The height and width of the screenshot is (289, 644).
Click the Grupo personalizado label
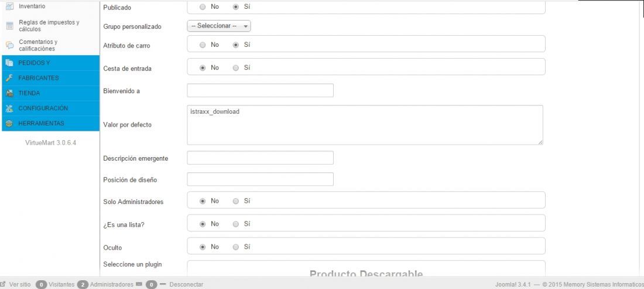pos(132,27)
